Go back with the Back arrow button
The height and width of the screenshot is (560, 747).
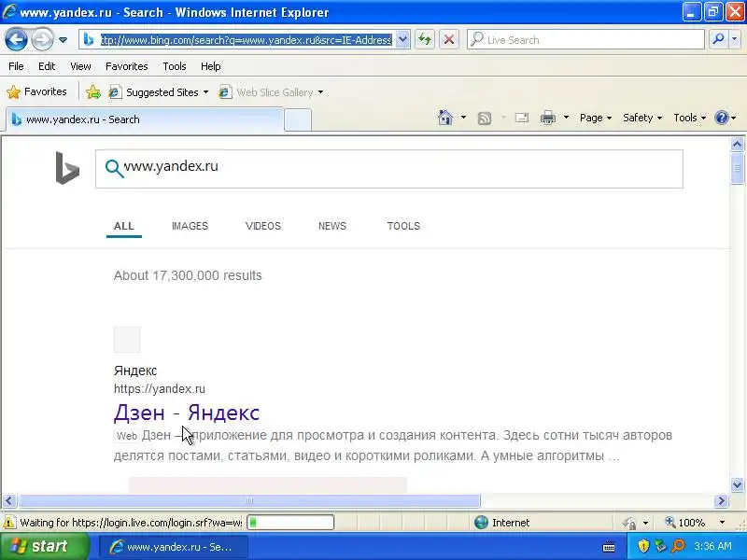(16, 39)
